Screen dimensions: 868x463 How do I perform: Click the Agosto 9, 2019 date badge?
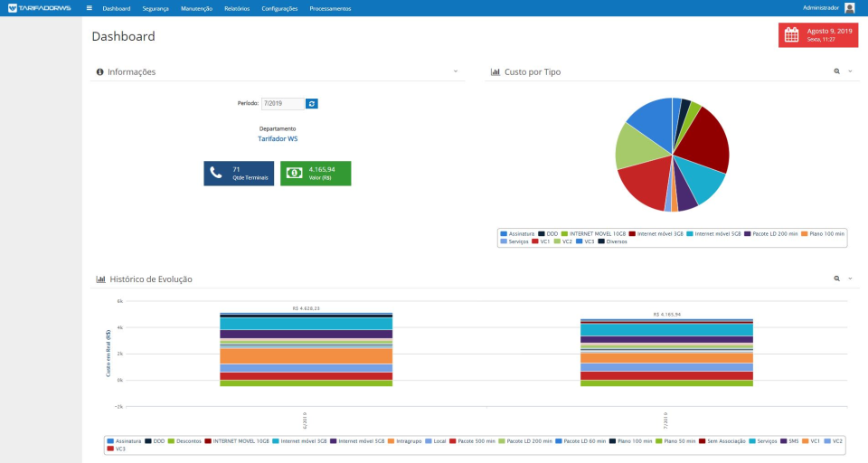[x=818, y=35]
